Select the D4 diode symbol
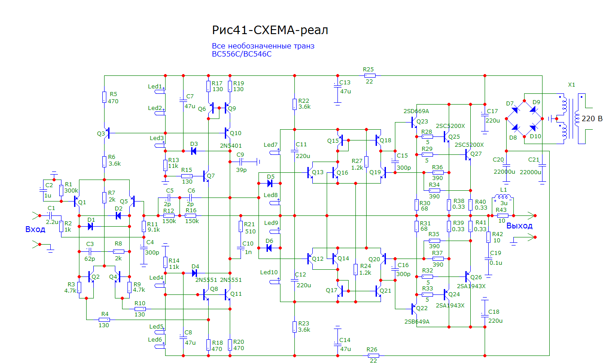Image resolution: width=604 pixels, height=364 pixels. pos(194,273)
